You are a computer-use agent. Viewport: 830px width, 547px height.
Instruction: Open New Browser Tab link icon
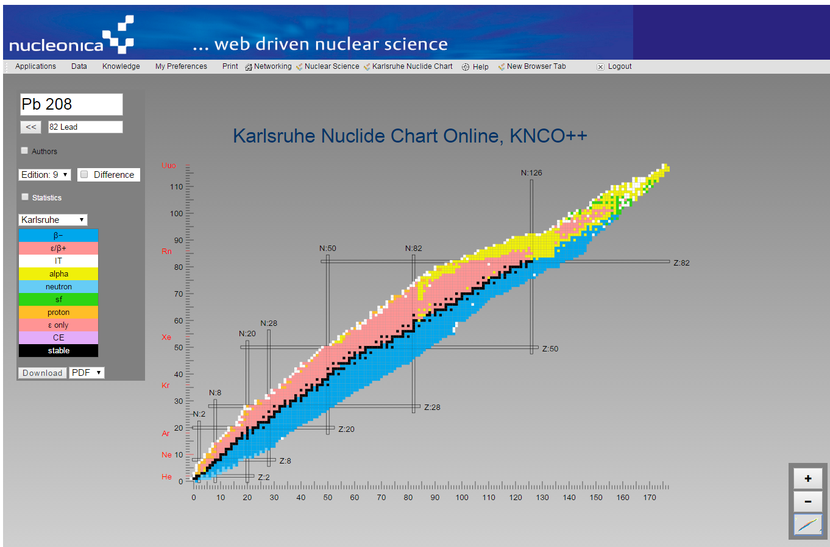501,67
